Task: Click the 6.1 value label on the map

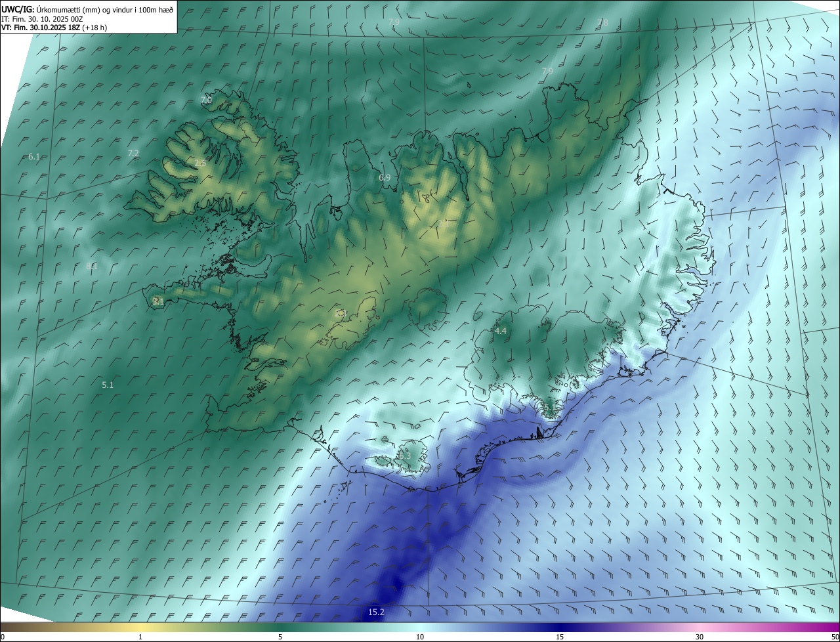Action: (x=35, y=157)
